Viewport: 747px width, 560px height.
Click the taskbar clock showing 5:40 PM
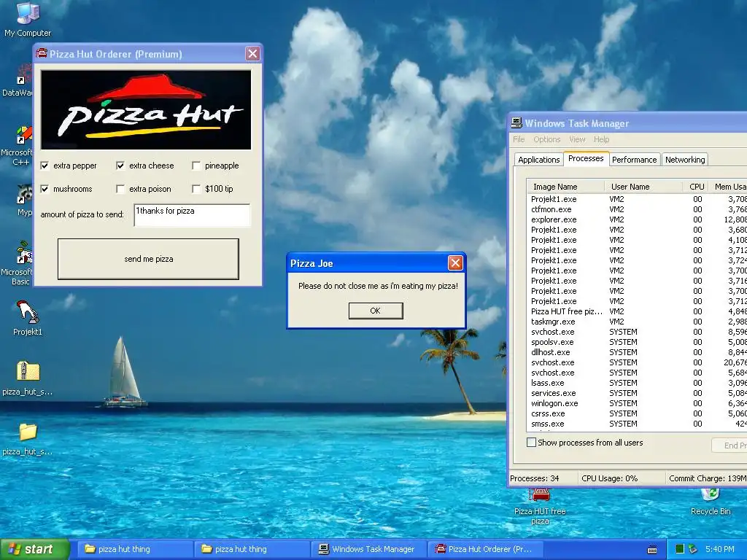click(719, 549)
